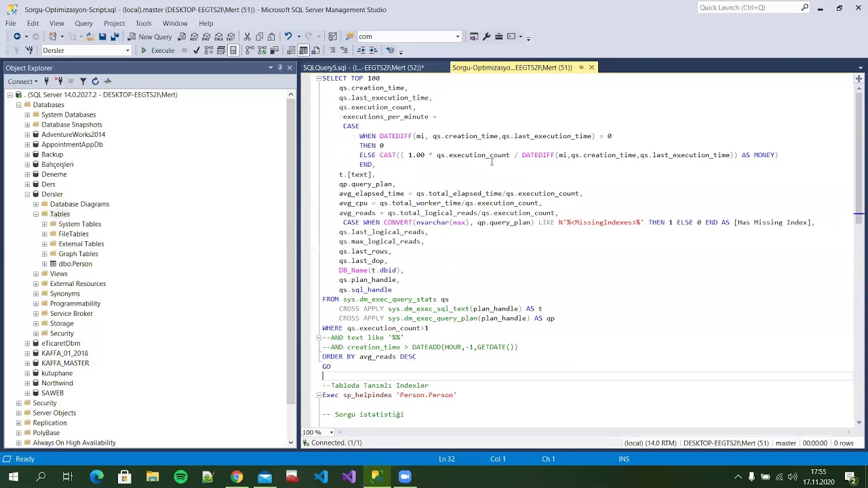The image size is (868, 488).
Task: Click the Windows Start button
Action: [14, 477]
